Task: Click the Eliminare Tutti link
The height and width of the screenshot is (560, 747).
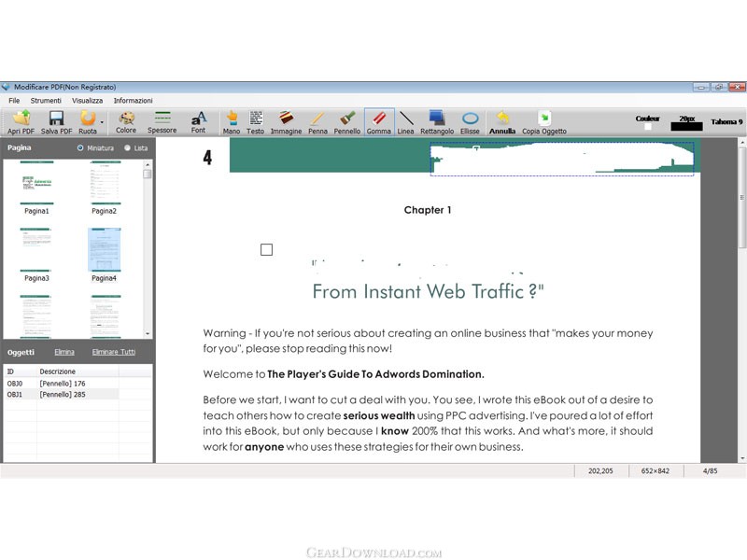Action: [114, 352]
